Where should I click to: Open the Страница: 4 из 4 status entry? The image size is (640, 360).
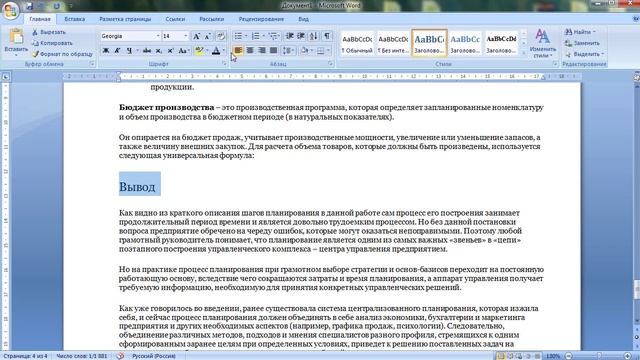(25, 356)
